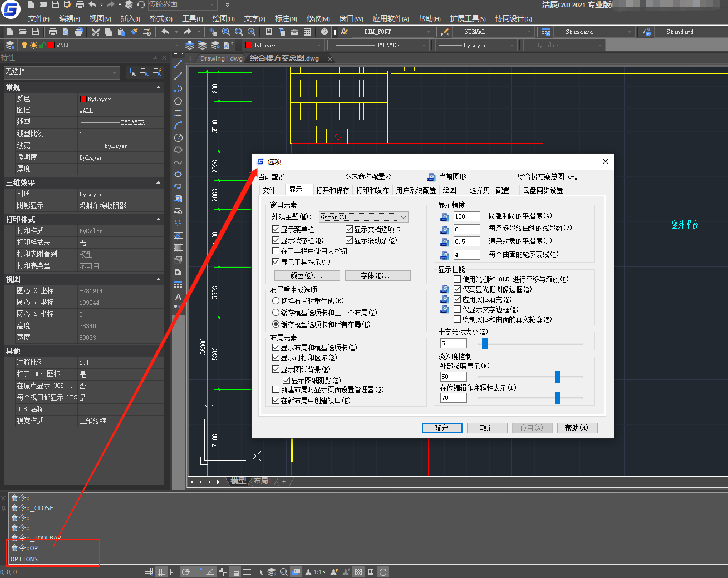
Task: Click the 确定 button in the Options dialog
Action: [442, 428]
